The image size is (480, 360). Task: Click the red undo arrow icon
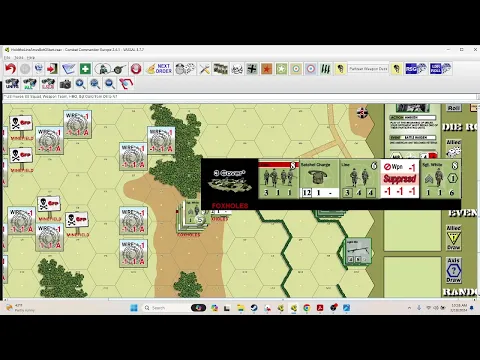click(10, 69)
